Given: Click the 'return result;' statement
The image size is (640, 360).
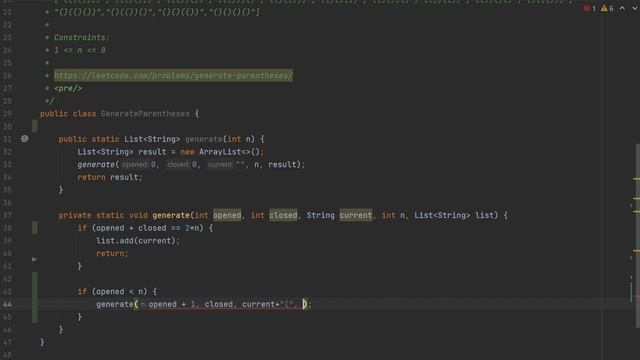Looking at the screenshot, I should click(x=110, y=177).
